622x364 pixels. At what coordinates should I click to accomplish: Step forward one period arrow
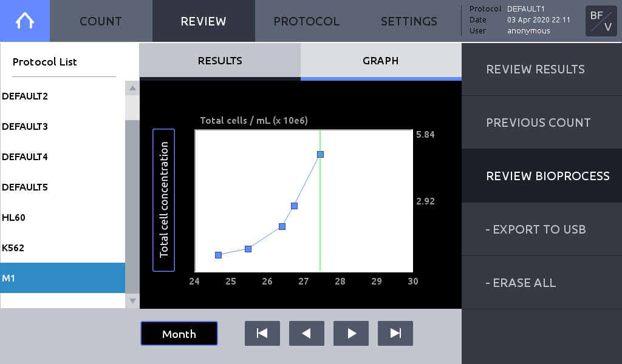point(351,333)
